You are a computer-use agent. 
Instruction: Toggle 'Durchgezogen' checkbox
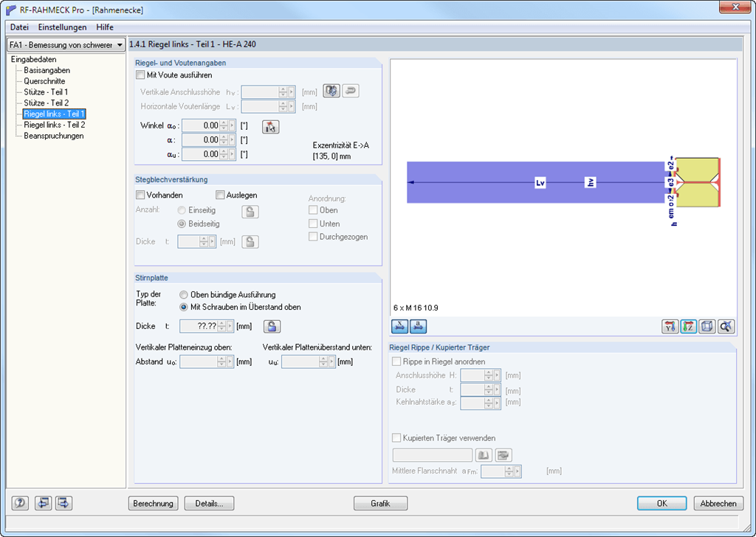tap(313, 237)
